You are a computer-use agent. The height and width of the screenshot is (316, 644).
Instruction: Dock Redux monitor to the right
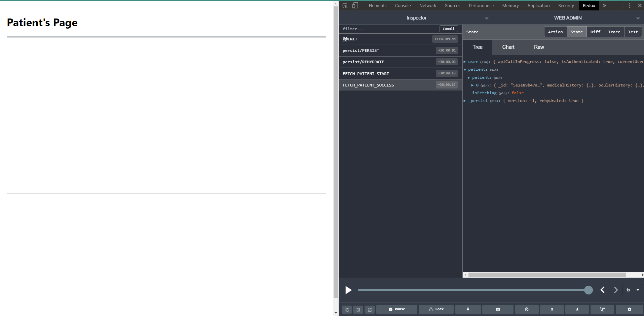(358, 310)
